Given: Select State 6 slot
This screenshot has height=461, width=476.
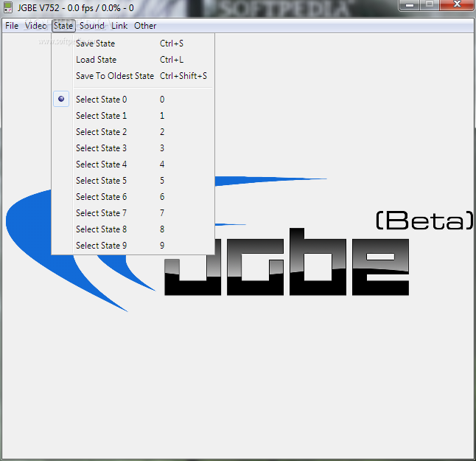Looking at the screenshot, I should coord(133,197).
